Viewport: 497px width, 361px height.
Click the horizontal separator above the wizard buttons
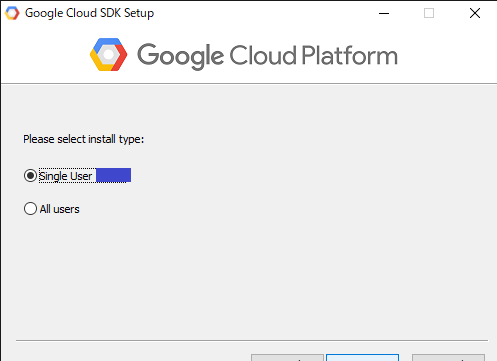tap(252, 340)
